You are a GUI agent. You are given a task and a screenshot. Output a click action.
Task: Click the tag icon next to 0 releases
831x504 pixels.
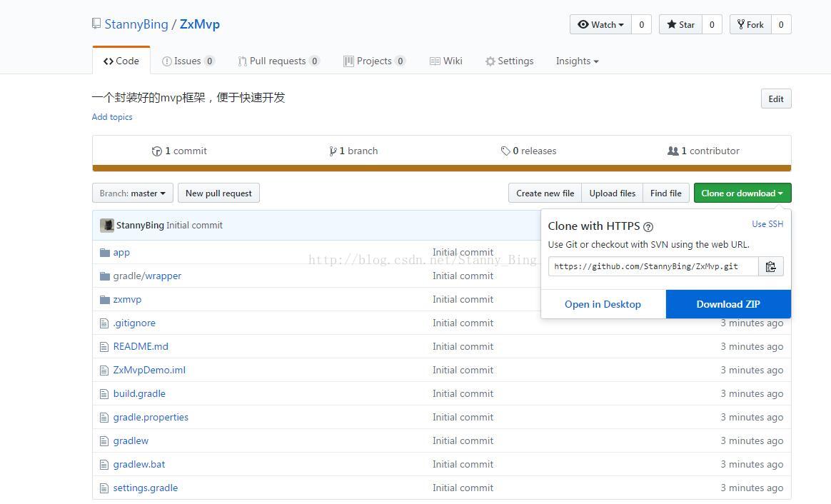pos(505,151)
